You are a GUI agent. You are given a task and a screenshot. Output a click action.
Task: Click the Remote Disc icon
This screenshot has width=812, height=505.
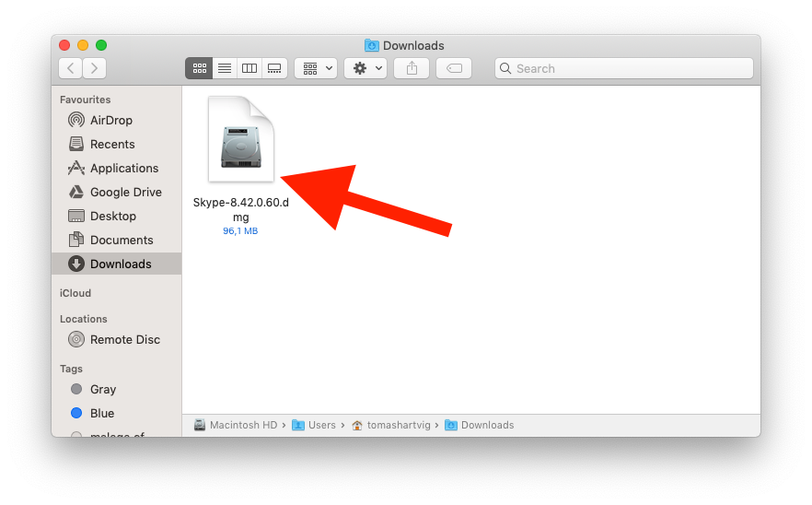click(76, 339)
